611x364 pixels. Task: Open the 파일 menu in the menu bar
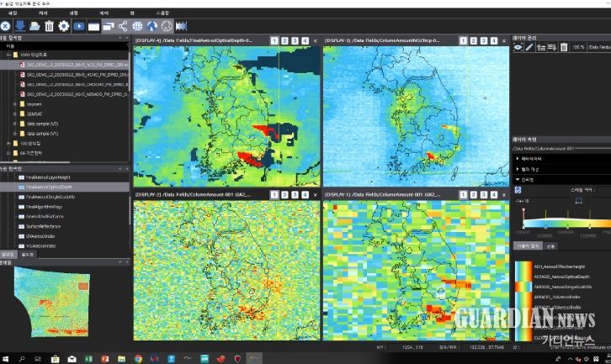[x=13, y=13]
